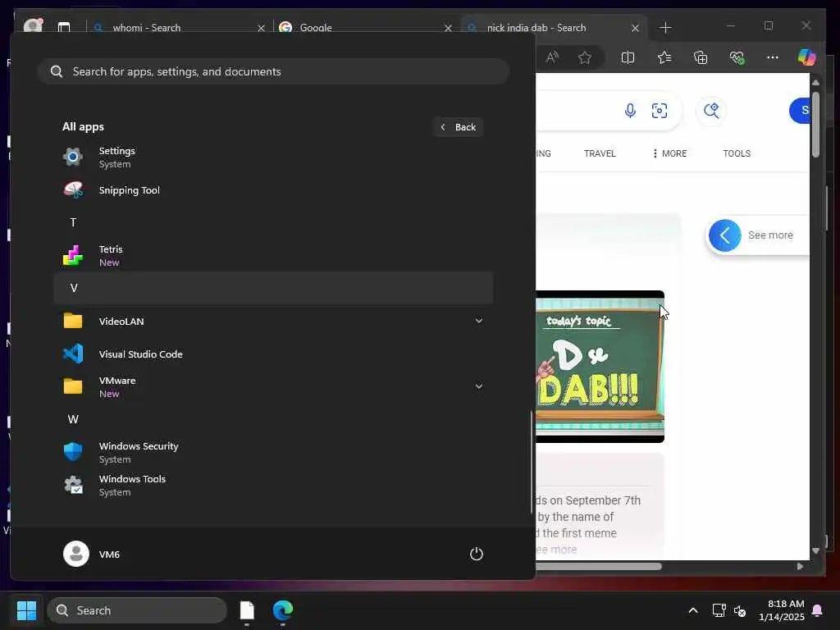Open the power options button

[x=477, y=554]
